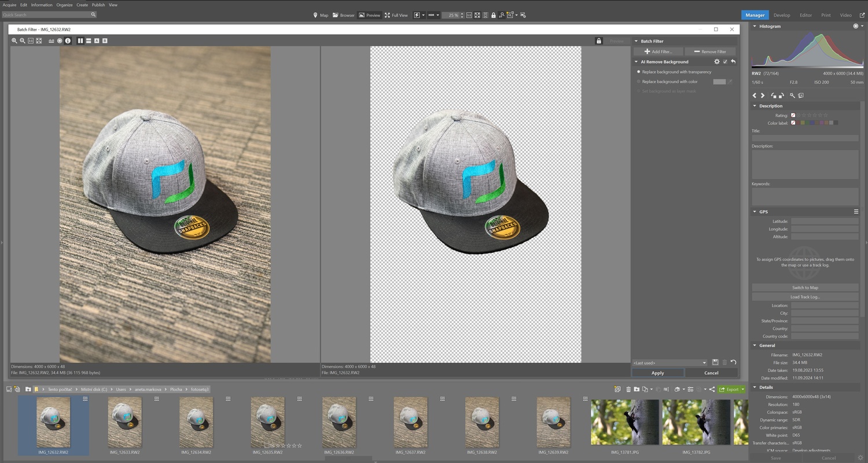Click the Keywords text field
868x463 pixels.
805,196
